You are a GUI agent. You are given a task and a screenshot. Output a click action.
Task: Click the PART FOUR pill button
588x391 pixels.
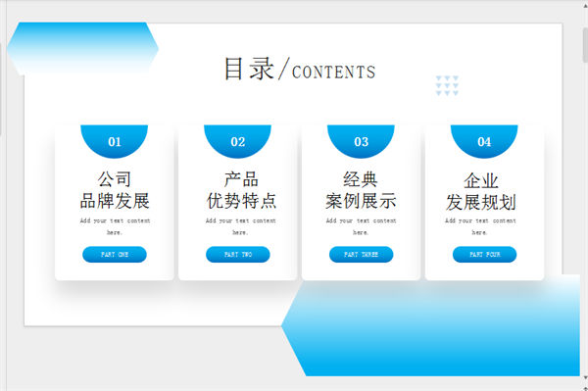[484, 255]
